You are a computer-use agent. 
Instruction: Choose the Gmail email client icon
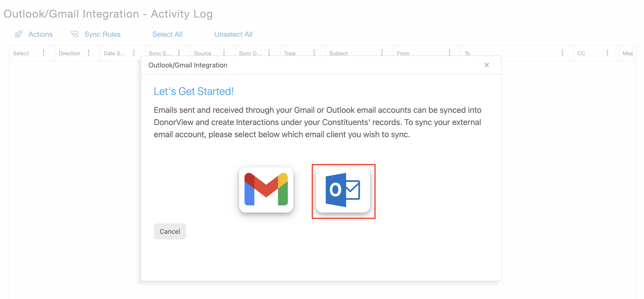(266, 190)
